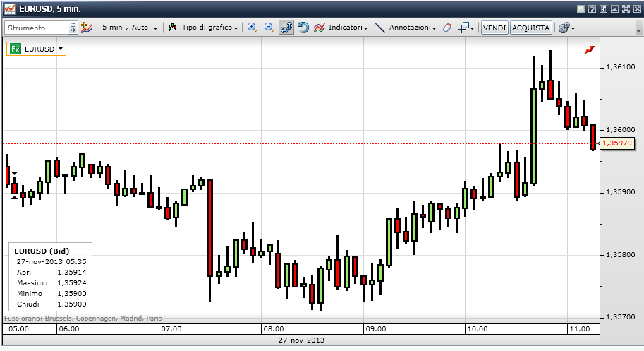Viewport: 644px width, 351px height.
Task: Click the add instrument chart icon
Action: pos(87,28)
